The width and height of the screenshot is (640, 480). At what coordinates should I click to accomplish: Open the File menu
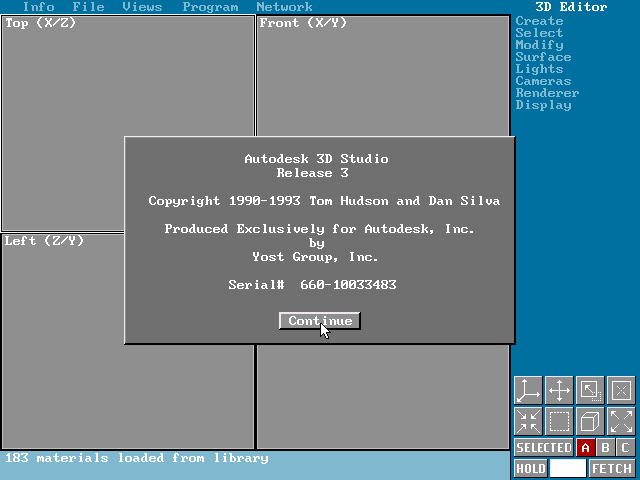pos(88,7)
